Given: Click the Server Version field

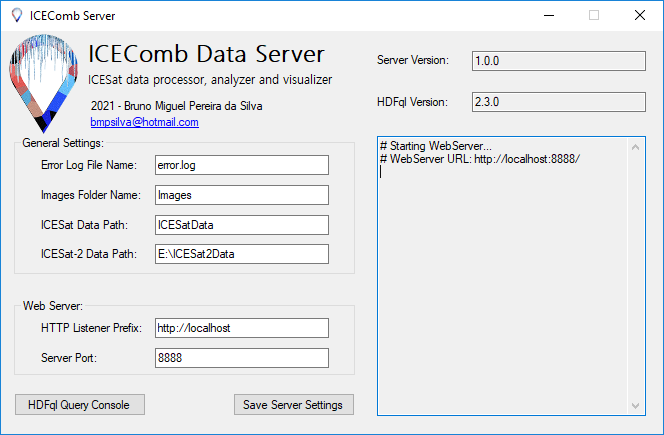Looking at the screenshot, I should 558,60.
